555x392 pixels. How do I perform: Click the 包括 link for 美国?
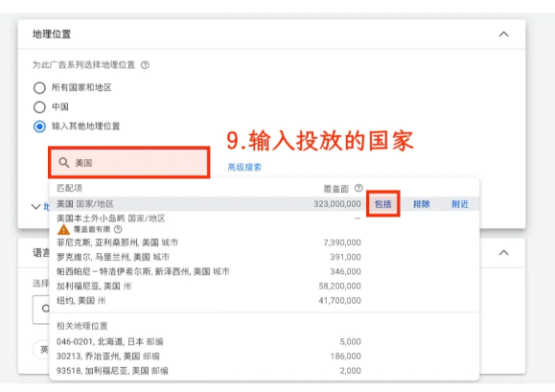(x=383, y=204)
